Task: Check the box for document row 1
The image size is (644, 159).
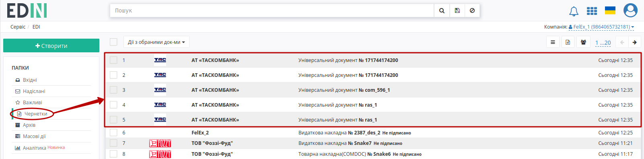Action: point(113,60)
